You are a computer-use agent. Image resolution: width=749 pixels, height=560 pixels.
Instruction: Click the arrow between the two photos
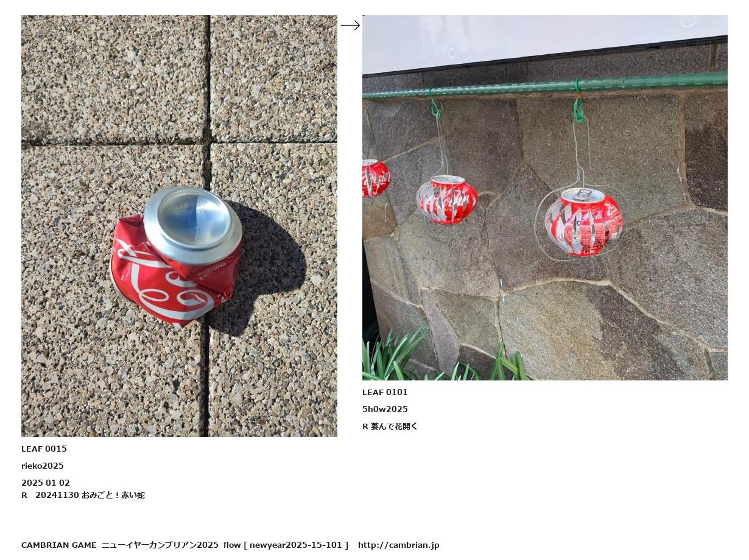coord(350,26)
